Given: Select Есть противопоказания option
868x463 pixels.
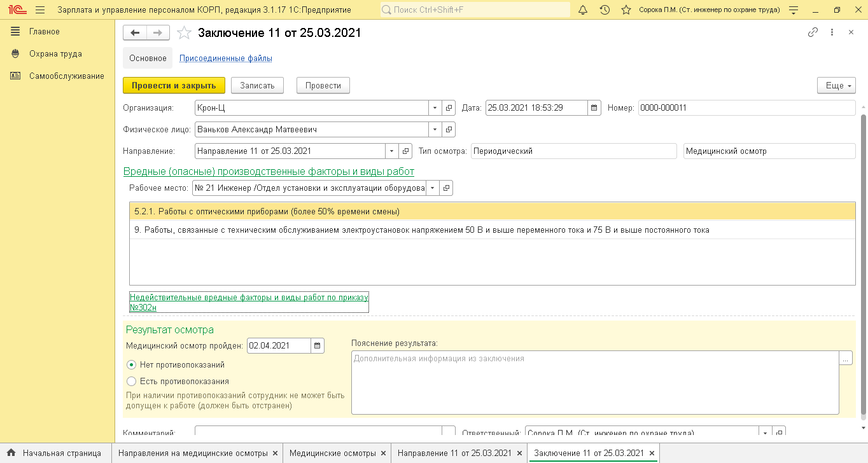Looking at the screenshot, I should pyautogui.click(x=132, y=382).
